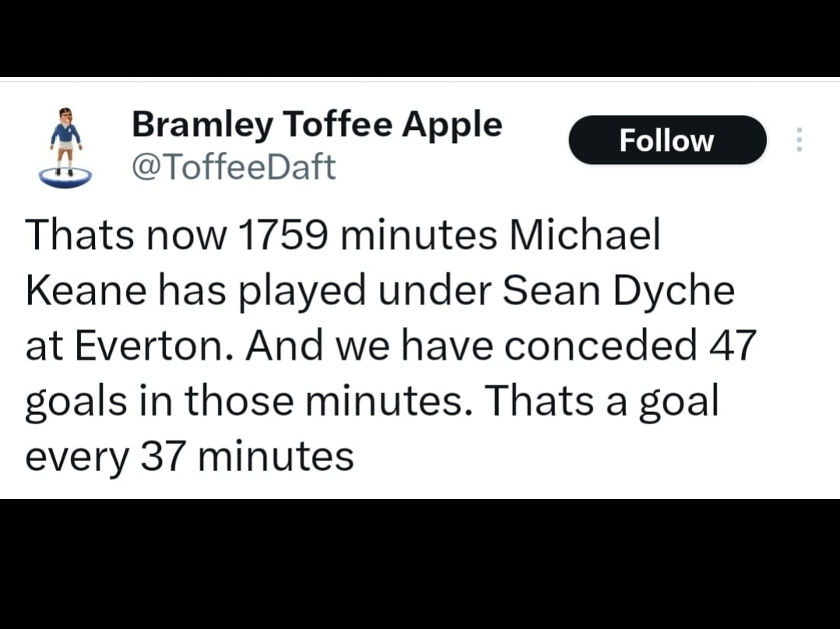Screen dimensions: 840x629
Task: Click the words 'Thats now' starting the tweet
Action: tap(125, 235)
